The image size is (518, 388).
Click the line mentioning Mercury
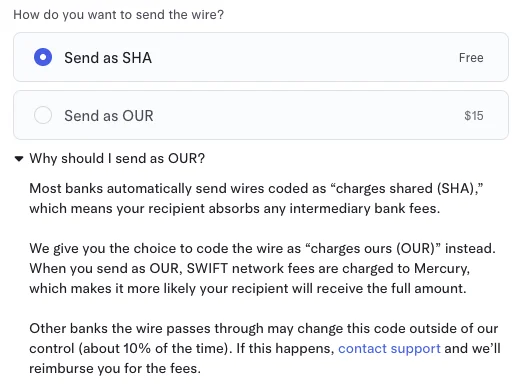(x=250, y=268)
